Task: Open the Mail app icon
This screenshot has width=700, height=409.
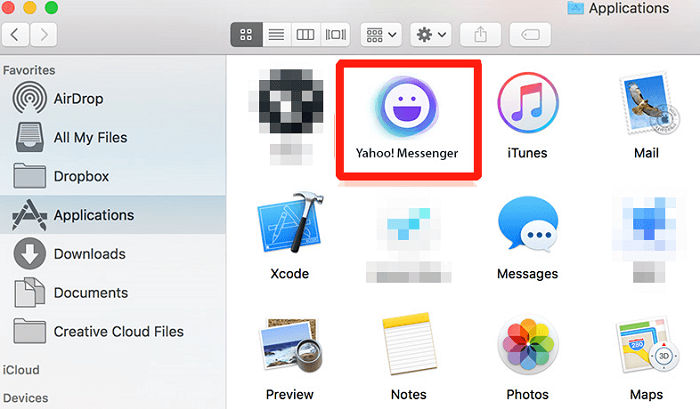Action: point(650,103)
